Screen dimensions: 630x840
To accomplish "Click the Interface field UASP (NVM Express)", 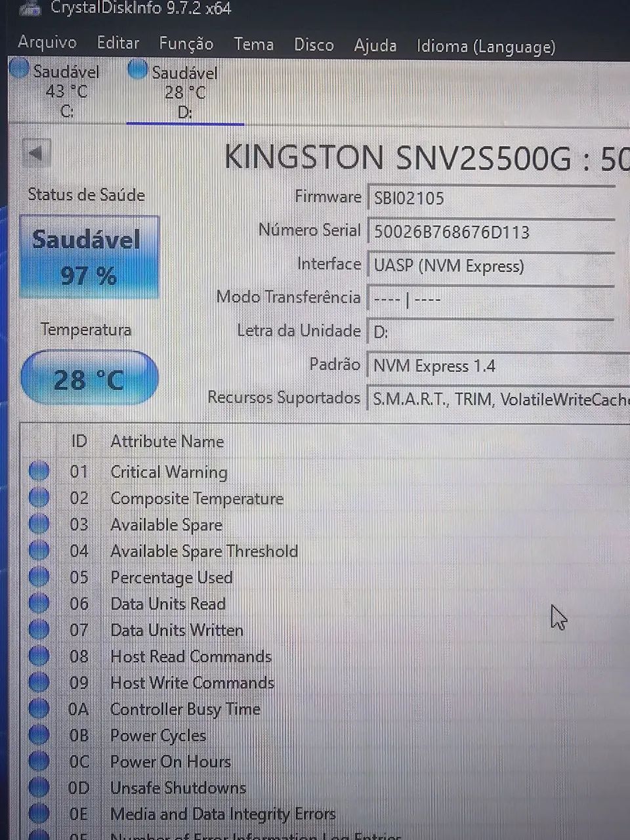I will point(492,266).
